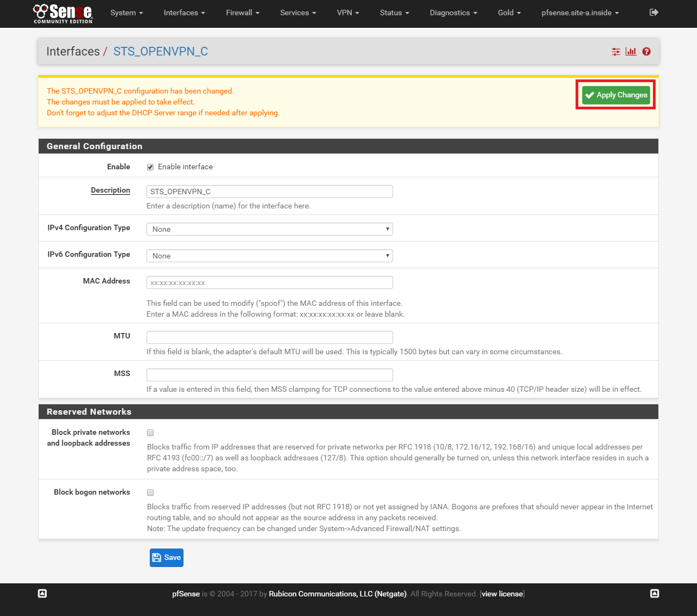Click 'Enable interface' checkbox label text
The image size is (697, 616).
pos(185,167)
